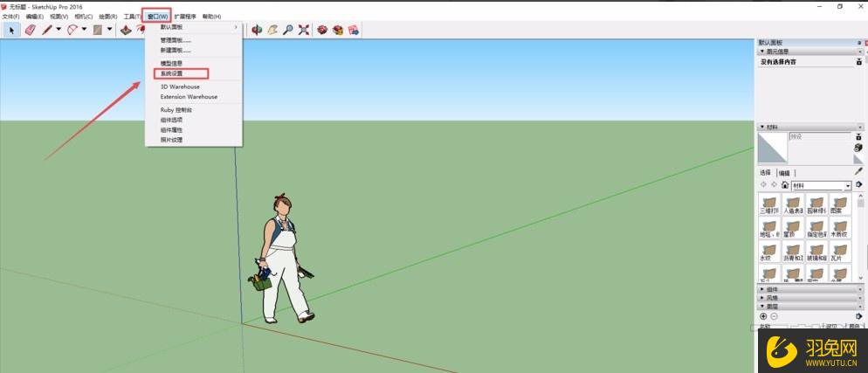Open the 相机(C) menu
This screenshot has height=373, width=868.
(83, 17)
